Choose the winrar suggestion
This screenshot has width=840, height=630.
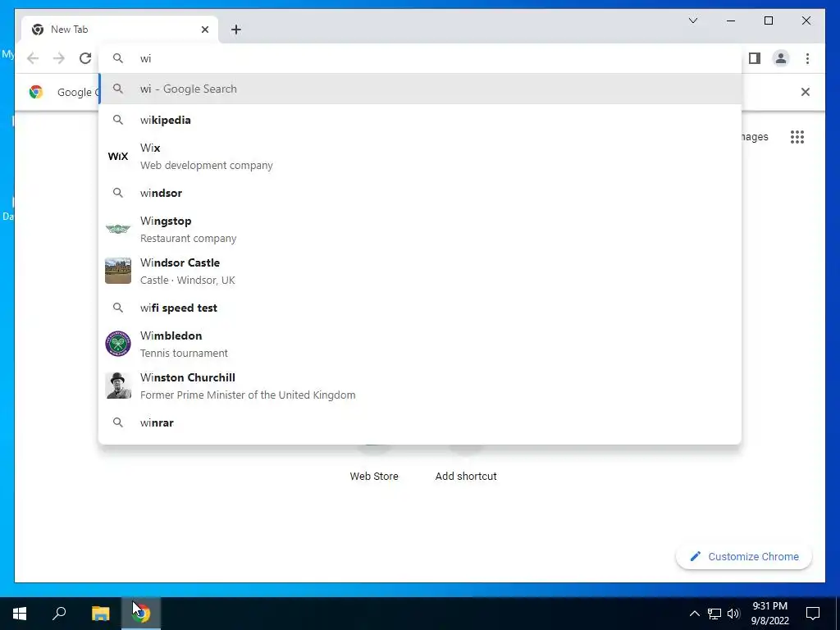click(x=421, y=422)
